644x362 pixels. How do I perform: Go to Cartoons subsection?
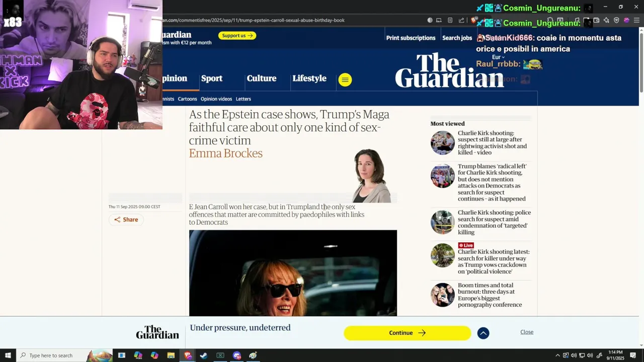[x=187, y=99]
